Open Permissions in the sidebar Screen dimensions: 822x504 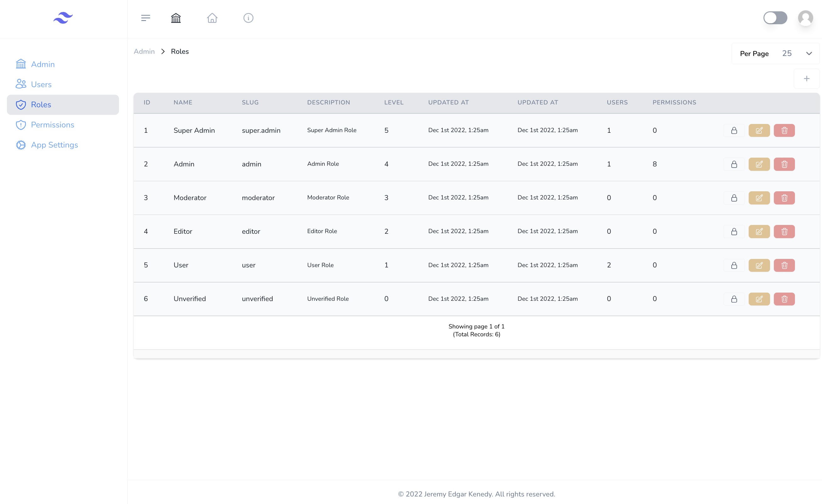pyautogui.click(x=52, y=125)
